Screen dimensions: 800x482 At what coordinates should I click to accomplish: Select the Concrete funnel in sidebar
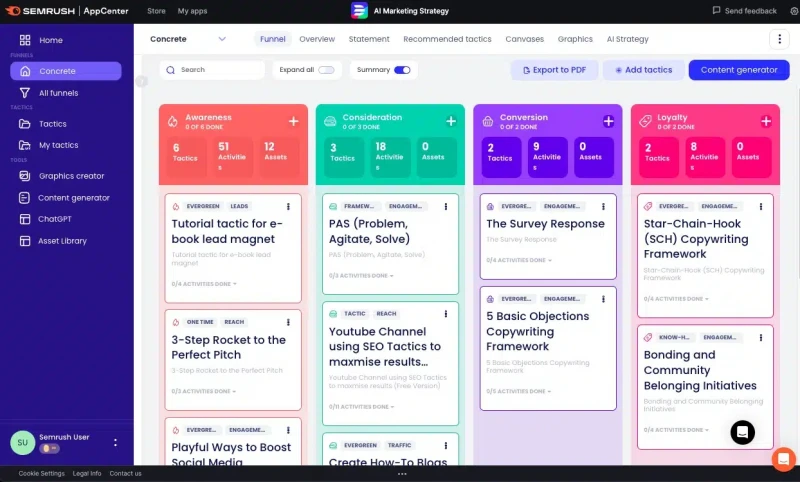(66, 71)
